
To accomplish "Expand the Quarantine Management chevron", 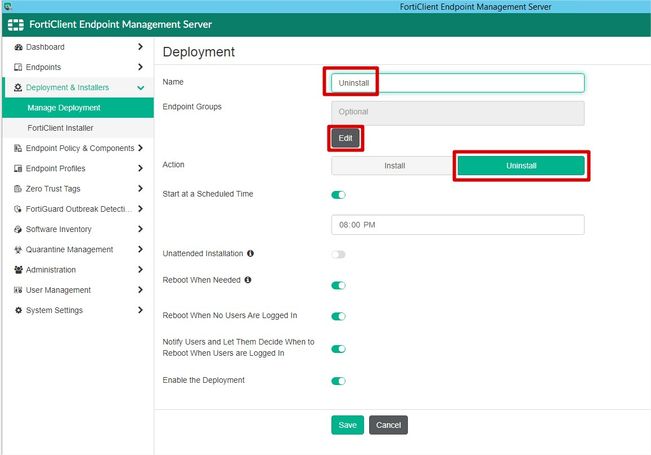I will (140, 250).
